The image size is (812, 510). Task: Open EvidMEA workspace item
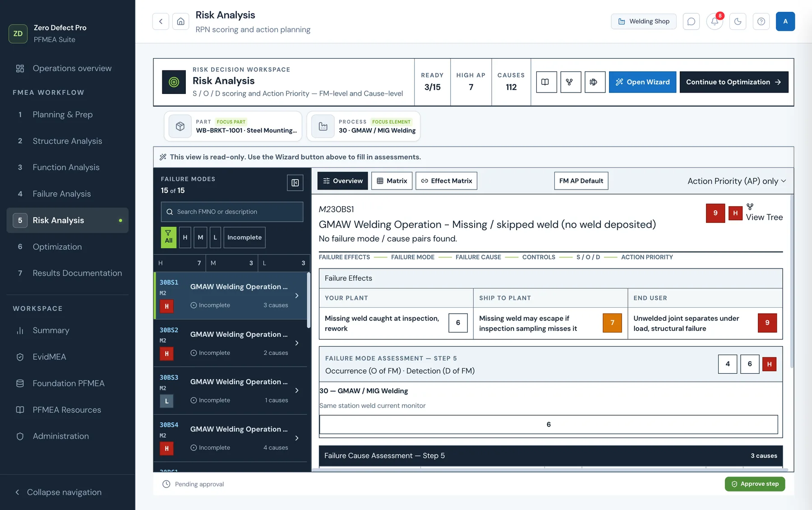click(68, 357)
